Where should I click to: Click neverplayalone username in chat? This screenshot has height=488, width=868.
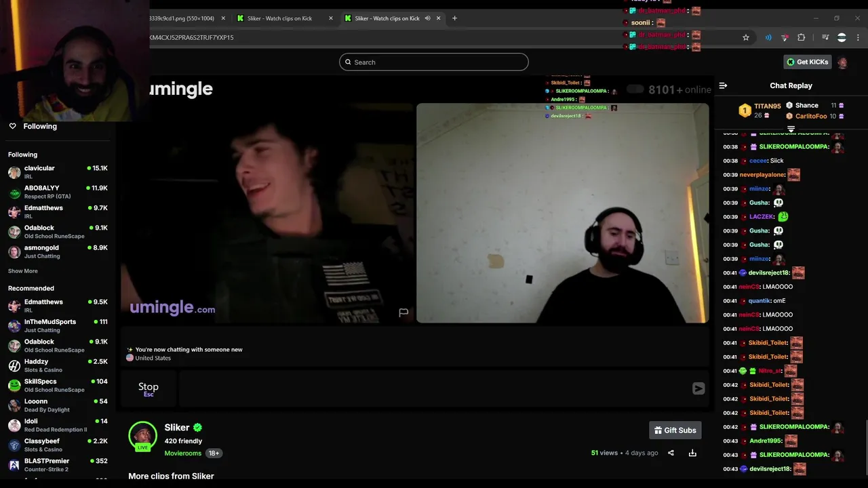(x=762, y=175)
